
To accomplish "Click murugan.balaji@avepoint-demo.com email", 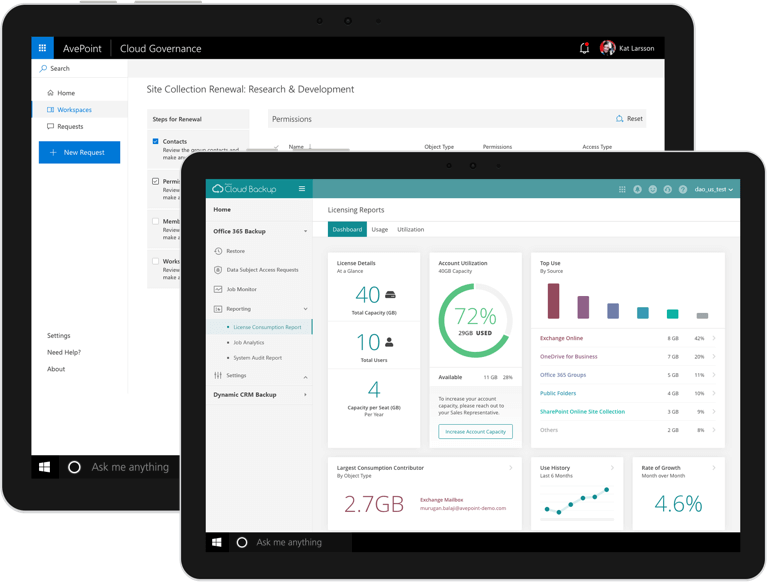I will click(463, 508).
